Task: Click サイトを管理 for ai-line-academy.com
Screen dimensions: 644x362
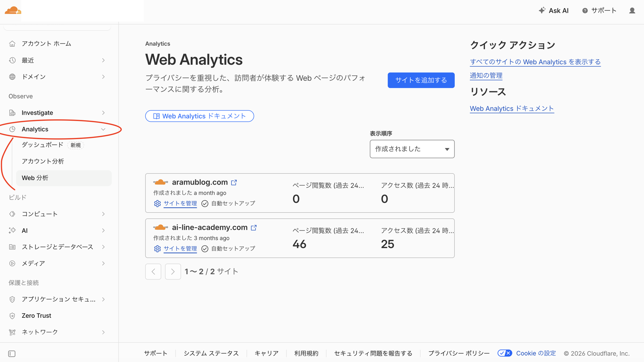Action: [180, 249]
